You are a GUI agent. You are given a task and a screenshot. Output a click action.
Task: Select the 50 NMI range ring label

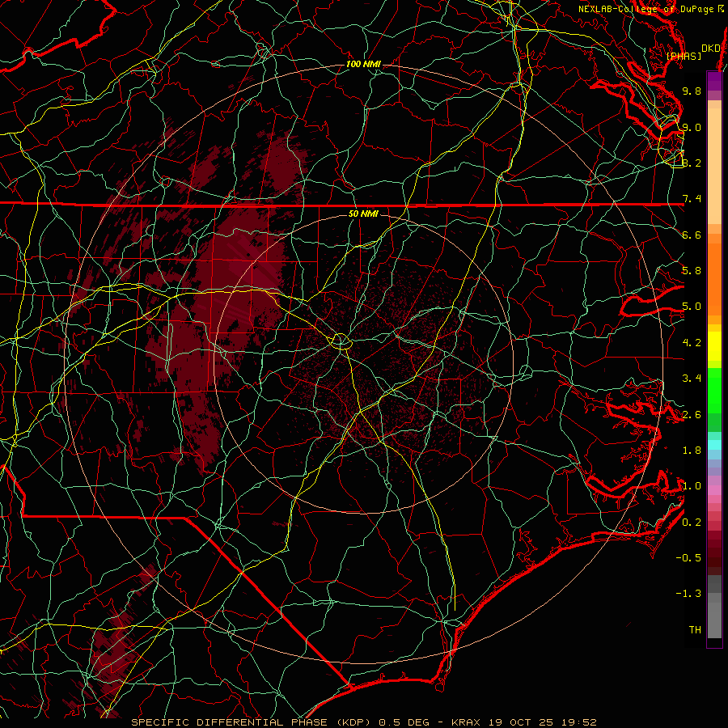click(363, 214)
